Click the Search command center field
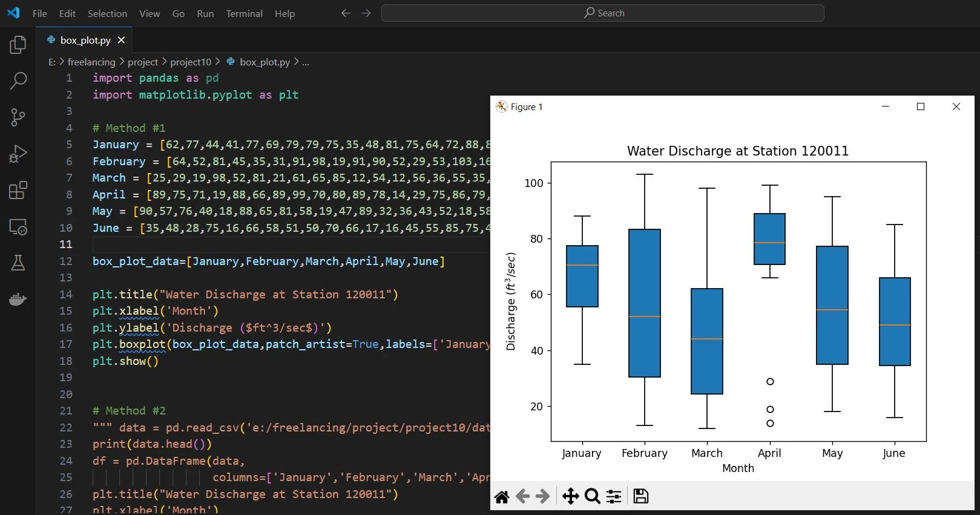This screenshot has width=980, height=515. pos(603,13)
